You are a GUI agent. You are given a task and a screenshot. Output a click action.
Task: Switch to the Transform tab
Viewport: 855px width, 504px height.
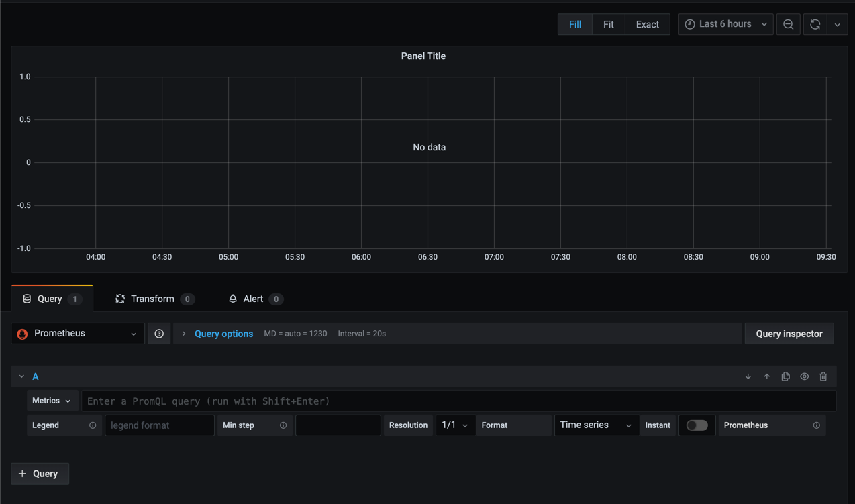[155, 299]
